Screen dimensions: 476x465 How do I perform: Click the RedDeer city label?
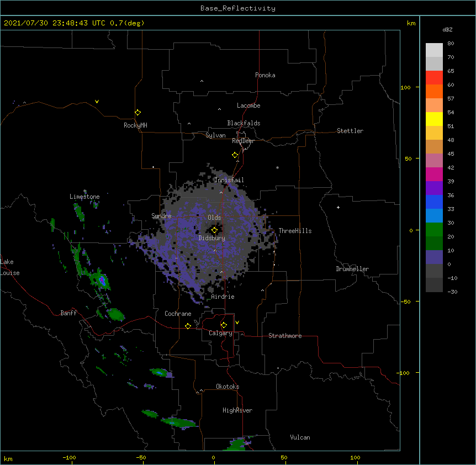pyautogui.click(x=243, y=141)
